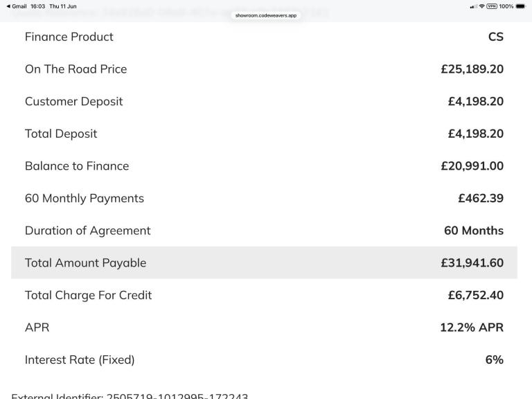Tap the 12.2% APR value
This screenshot has width=532, height=399.
(x=472, y=328)
